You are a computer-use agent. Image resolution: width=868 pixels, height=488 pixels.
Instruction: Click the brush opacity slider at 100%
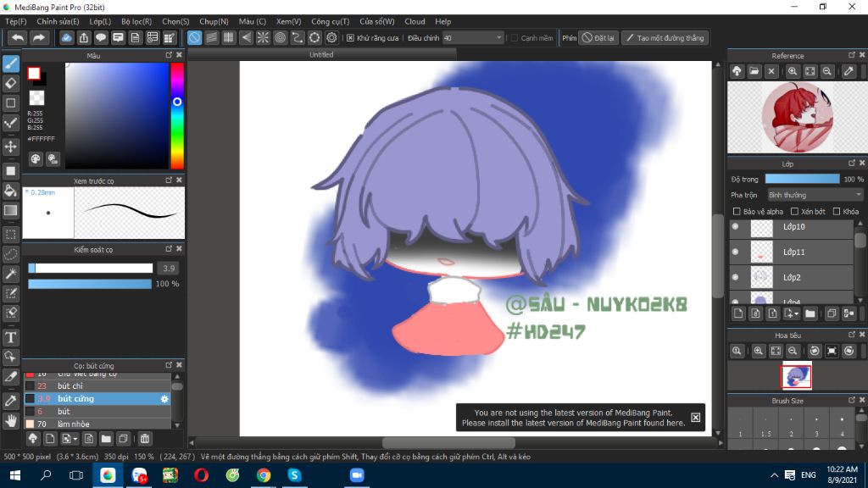[90, 284]
